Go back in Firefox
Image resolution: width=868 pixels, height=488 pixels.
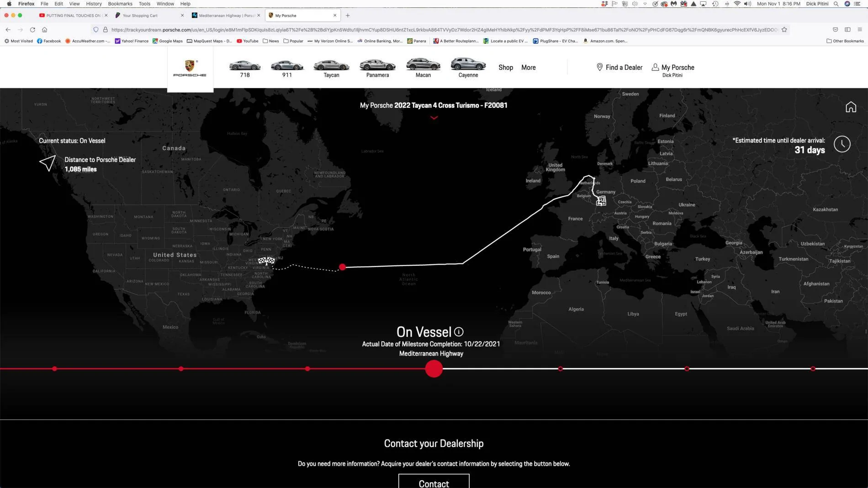[x=8, y=30]
